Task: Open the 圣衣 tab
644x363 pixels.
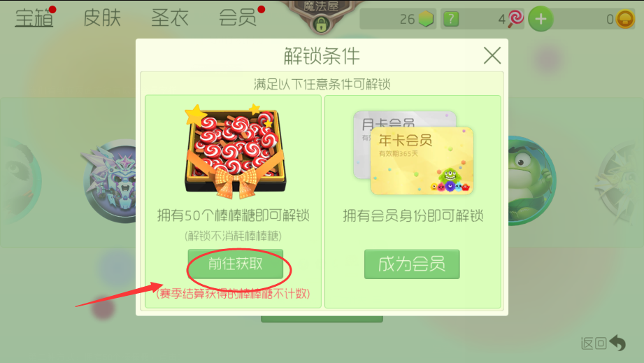Action: pos(170,18)
